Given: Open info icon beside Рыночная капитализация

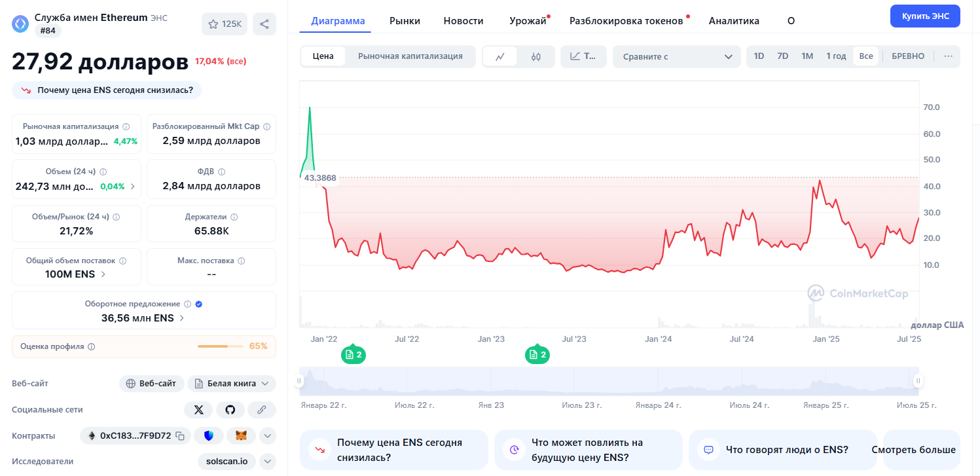Looking at the screenshot, I should point(126,126).
